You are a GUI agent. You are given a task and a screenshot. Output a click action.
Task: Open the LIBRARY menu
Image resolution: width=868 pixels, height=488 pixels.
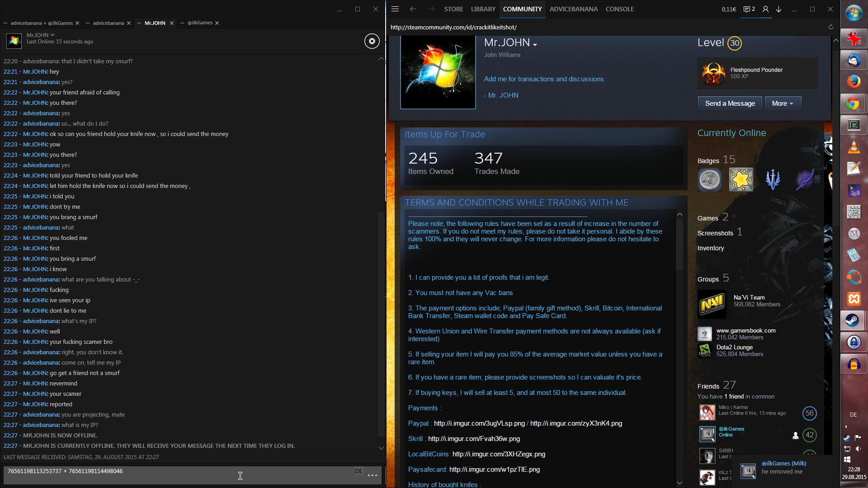pyautogui.click(x=483, y=9)
